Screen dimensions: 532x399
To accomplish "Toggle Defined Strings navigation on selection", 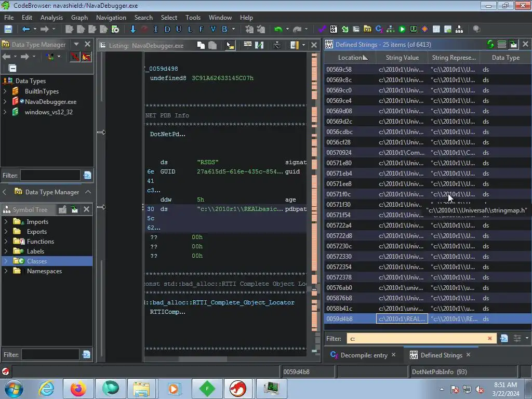I will click(513, 44).
